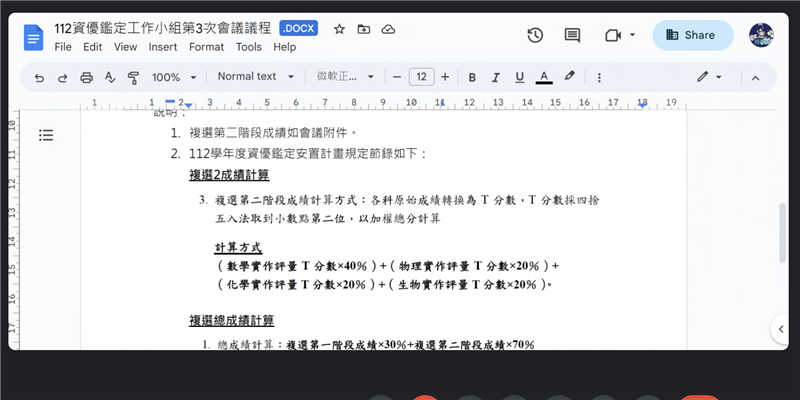Viewport: 800px width, 400px height.
Task: Run spelling and grammar check
Action: (110, 78)
